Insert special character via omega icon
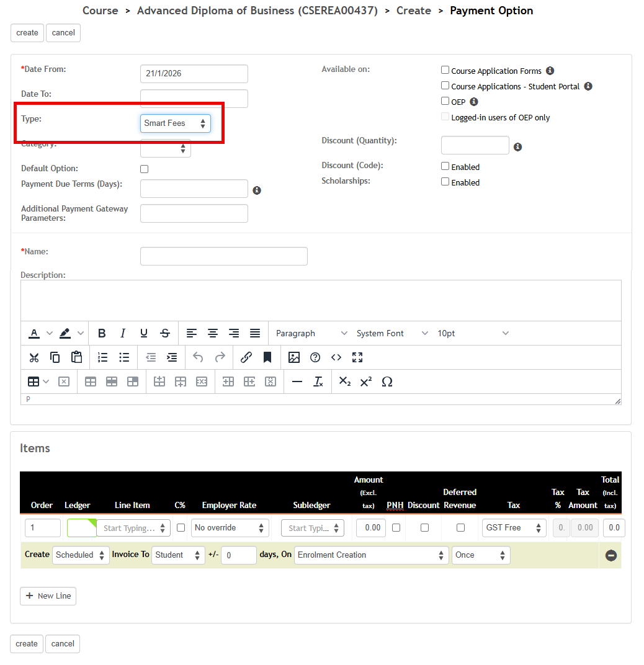 tap(387, 382)
